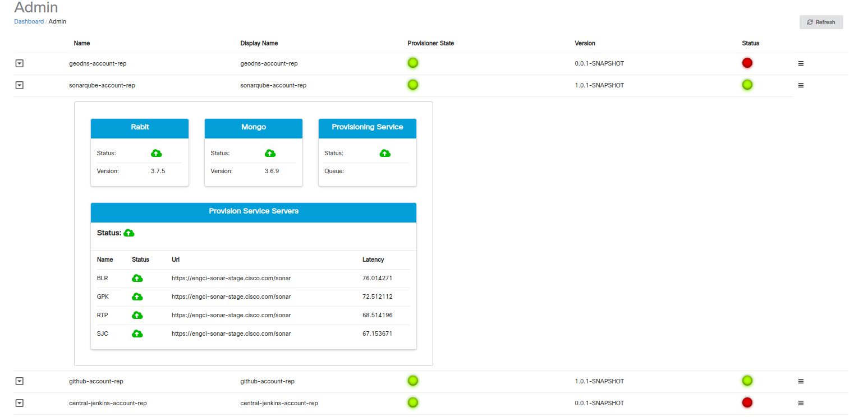Open the github-account-rep hamburger menu
Screen dimensions: 868x417
point(801,381)
